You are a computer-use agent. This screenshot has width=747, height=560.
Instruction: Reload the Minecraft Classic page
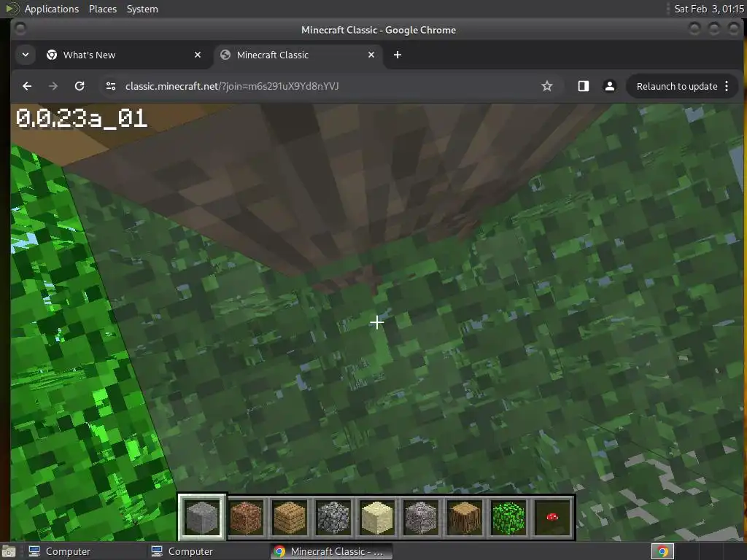[x=80, y=86]
